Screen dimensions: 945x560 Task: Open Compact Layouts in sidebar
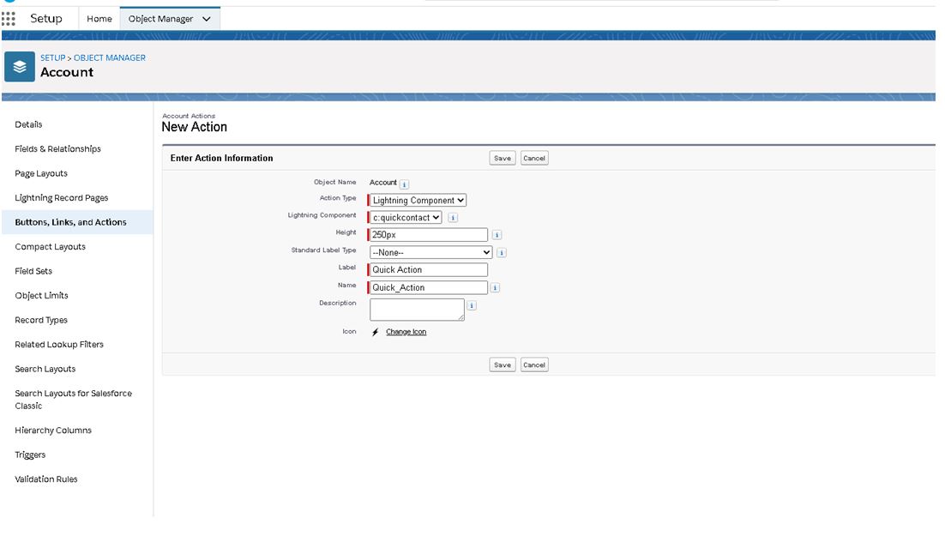click(x=50, y=246)
